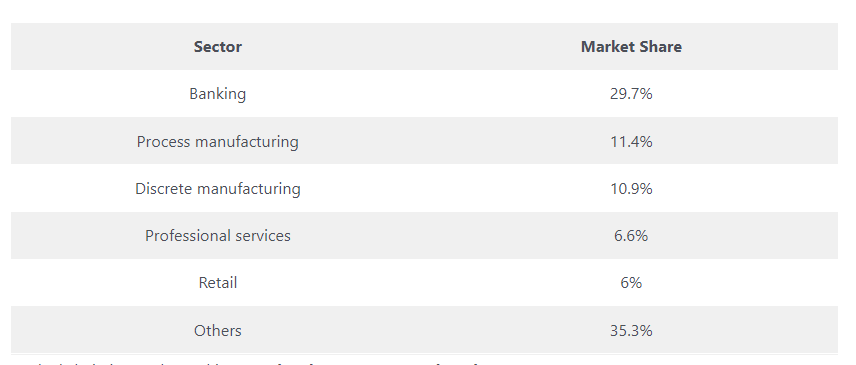Select the 35.3% market share value
Image resolution: width=856 pixels, height=365 pixels.
(x=631, y=331)
